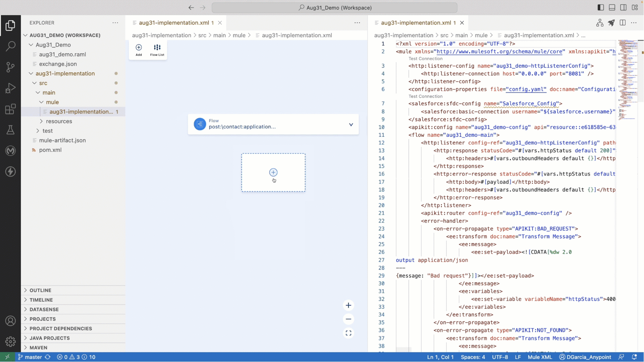The image size is (644, 362).
Task: Toggle the bottom panel layout icon
Action: pyautogui.click(x=612, y=8)
